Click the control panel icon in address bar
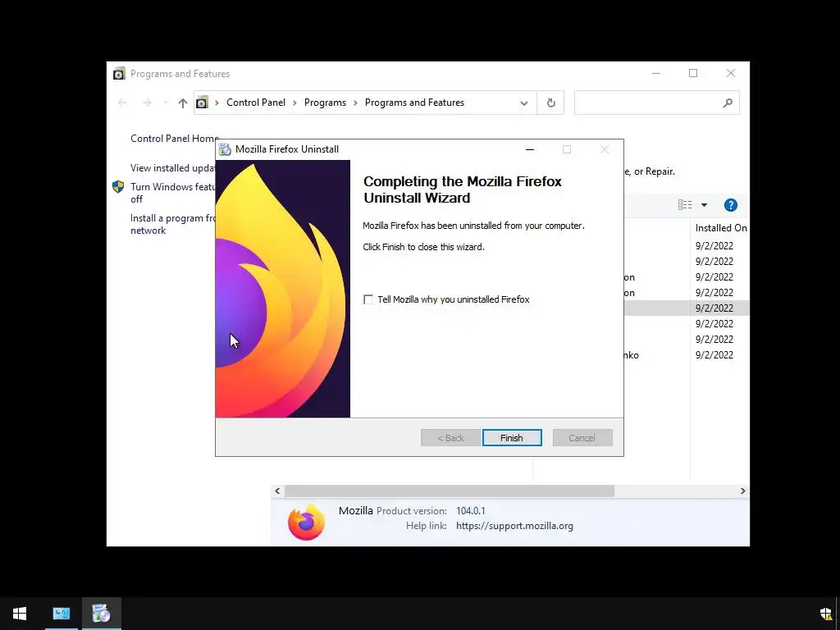The height and width of the screenshot is (630, 840). [x=202, y=103]
